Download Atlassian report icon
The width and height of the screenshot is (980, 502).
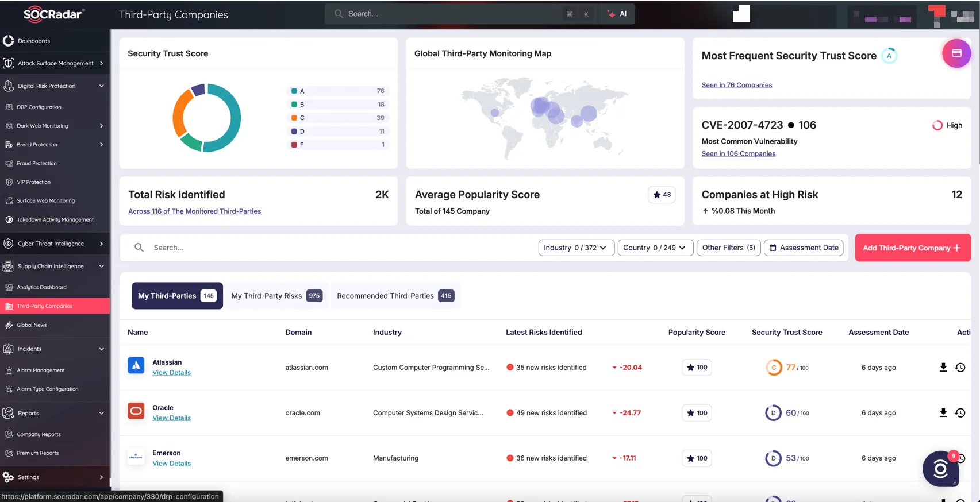tap(943, 368)
